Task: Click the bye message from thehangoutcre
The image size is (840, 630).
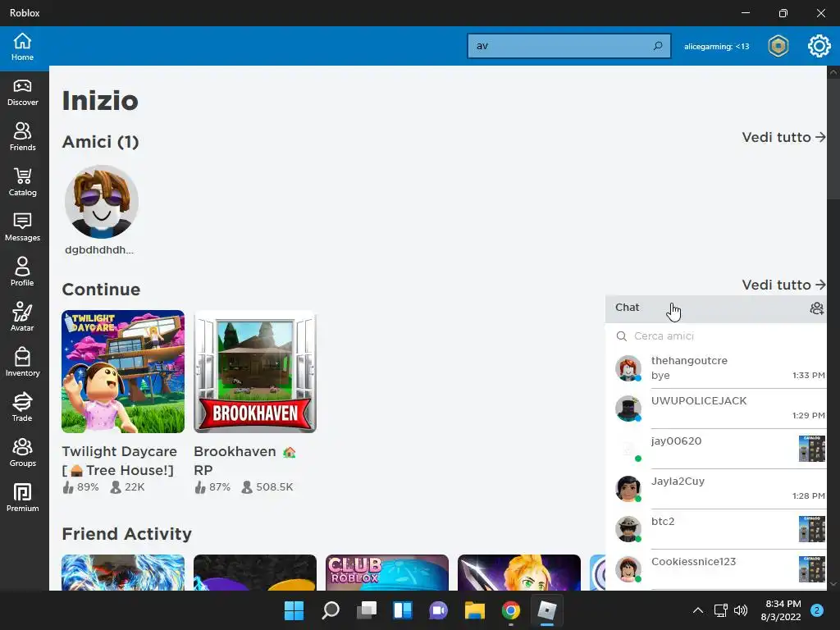Action: pos(660,376)
